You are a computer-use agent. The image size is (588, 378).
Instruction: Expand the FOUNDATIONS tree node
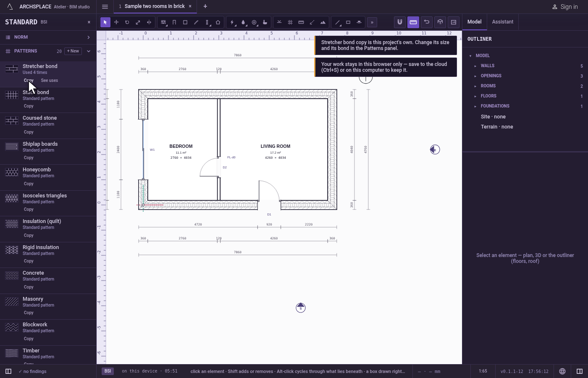[x=475, y=106]
